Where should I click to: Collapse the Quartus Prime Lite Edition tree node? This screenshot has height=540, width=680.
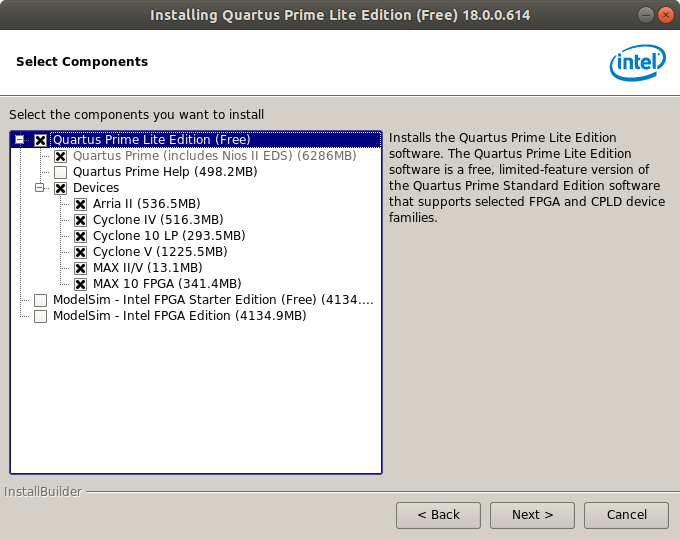(x=20, y=140)
